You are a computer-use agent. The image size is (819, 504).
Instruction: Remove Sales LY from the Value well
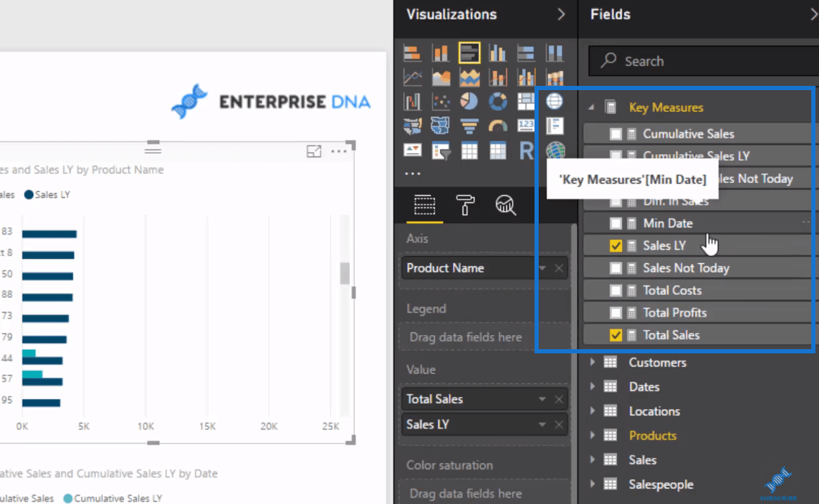click(559, 424)
